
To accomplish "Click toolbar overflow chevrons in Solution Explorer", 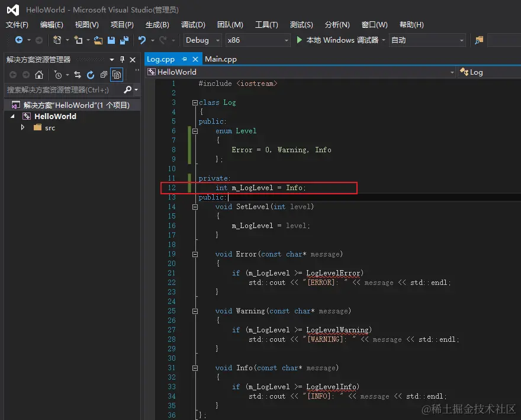I will tap(137, 70).
